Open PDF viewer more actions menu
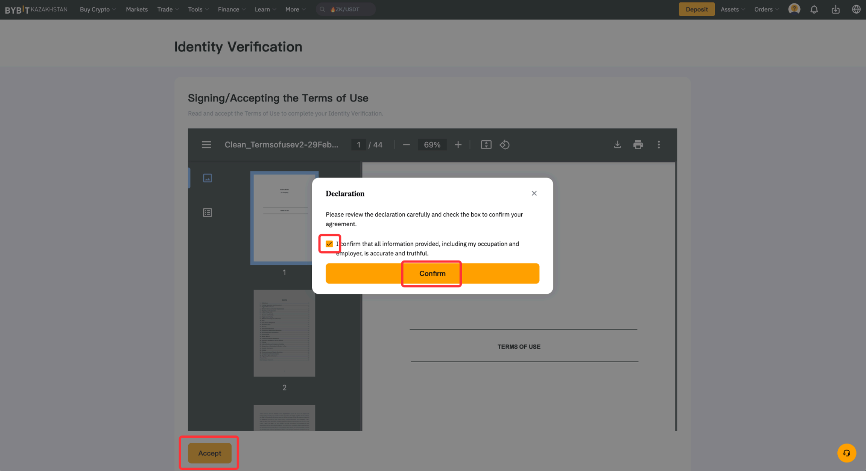This screenshot has width=868, height=471. (x=659, y=145)
